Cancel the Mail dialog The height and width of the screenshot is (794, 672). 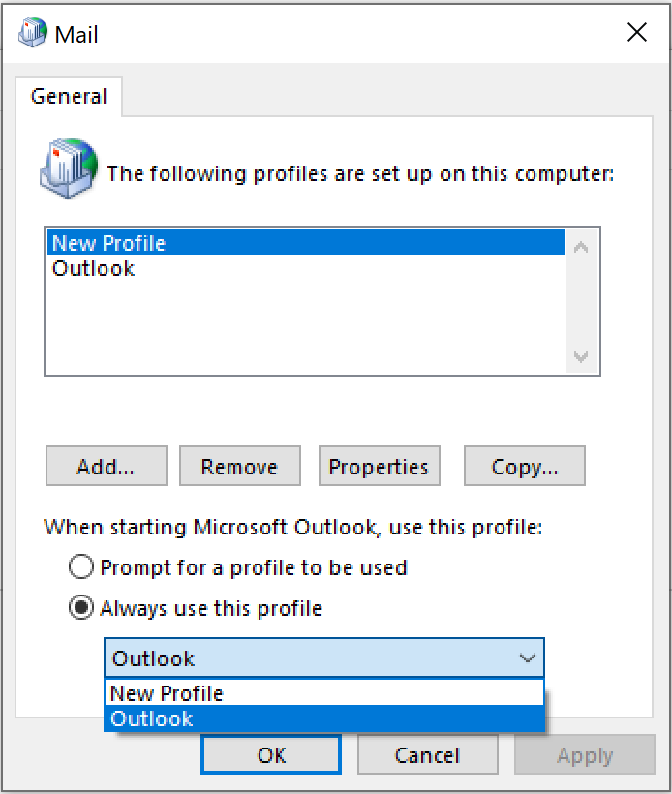pos(427,755)
